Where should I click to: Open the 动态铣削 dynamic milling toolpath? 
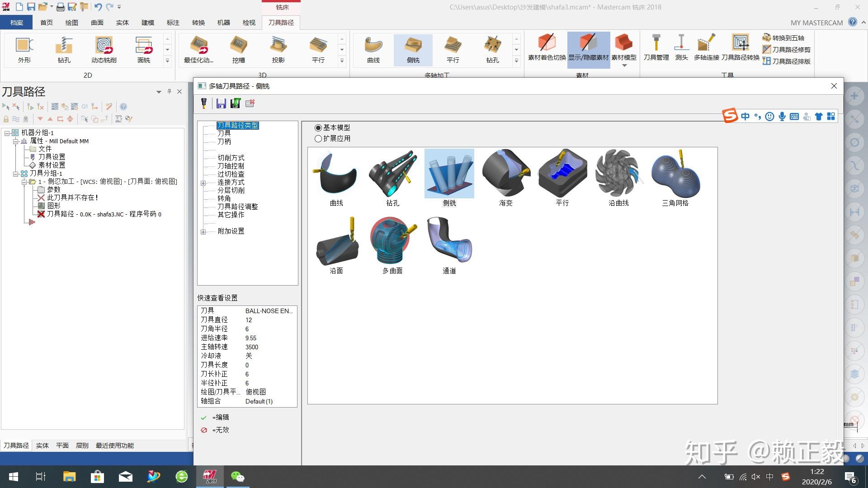[104, 49]
